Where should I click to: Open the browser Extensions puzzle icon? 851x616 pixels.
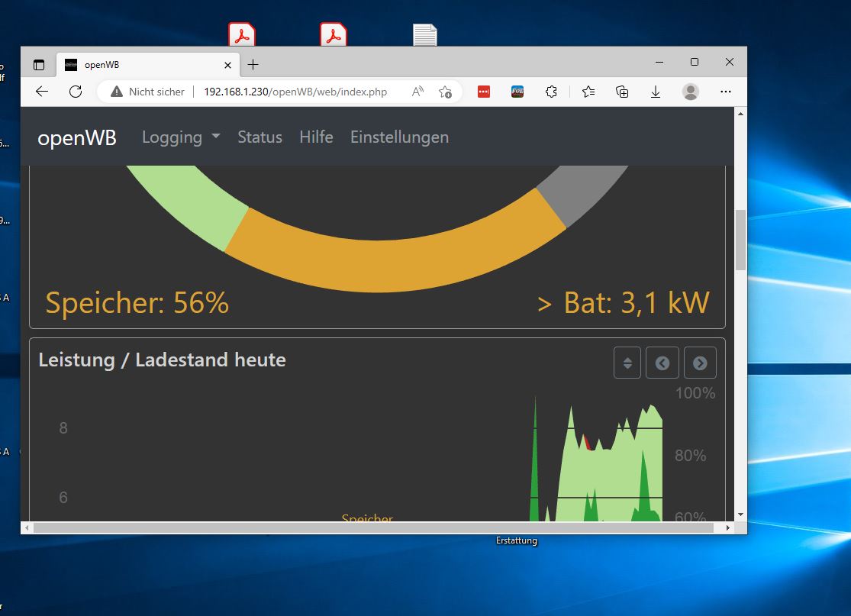[x=551, y=92]
